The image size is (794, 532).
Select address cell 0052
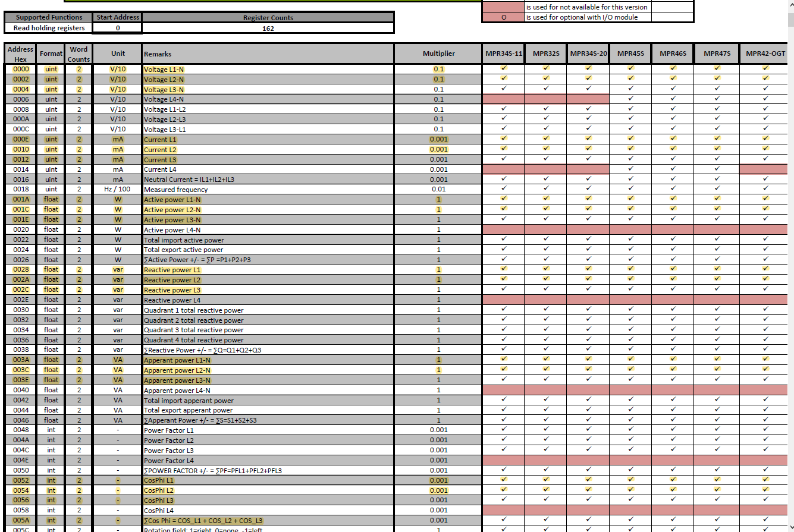pyautogui.click(x=20, y=480)
